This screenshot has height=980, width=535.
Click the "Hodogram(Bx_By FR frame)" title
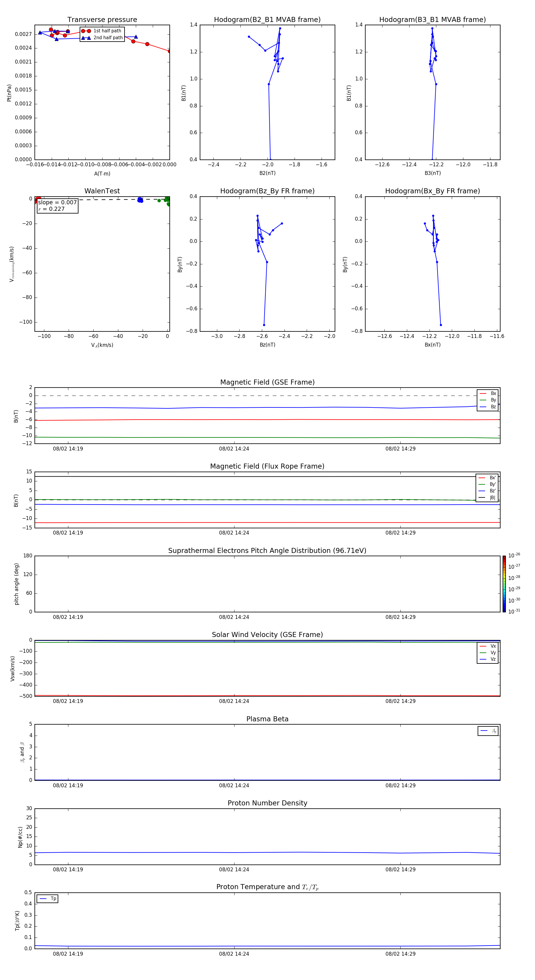[x=432, y=191]
